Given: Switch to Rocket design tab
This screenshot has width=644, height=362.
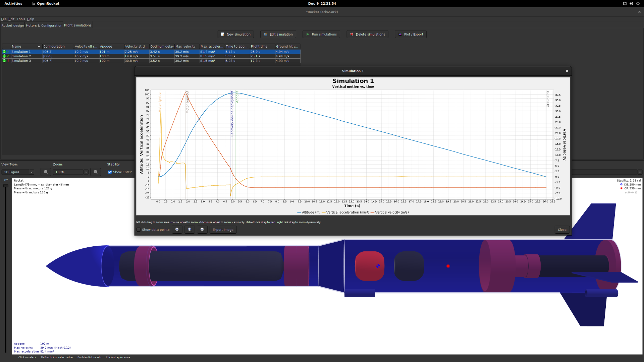Looking at the screenshot, I should pyautogui.click(x=13, y=25).
